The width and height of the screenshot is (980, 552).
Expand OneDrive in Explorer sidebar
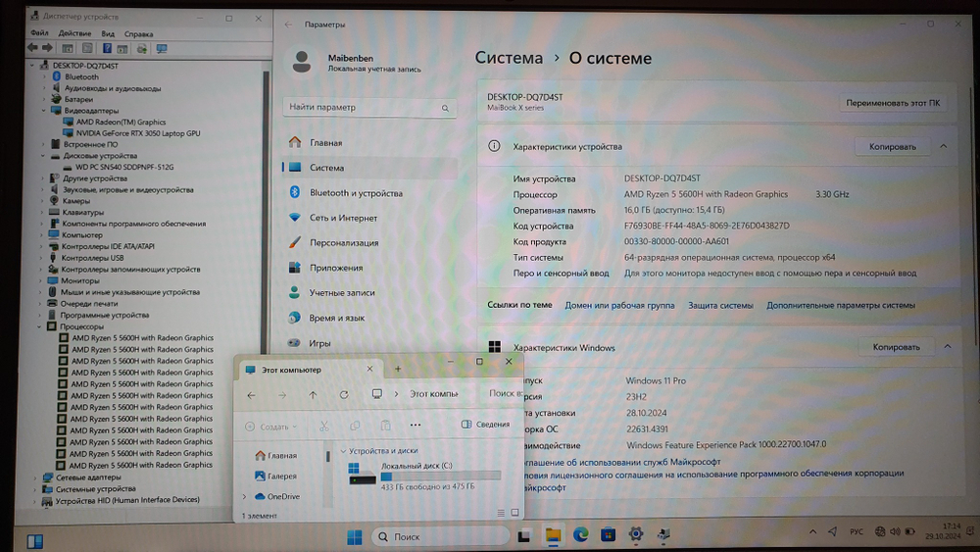(244, 496)
